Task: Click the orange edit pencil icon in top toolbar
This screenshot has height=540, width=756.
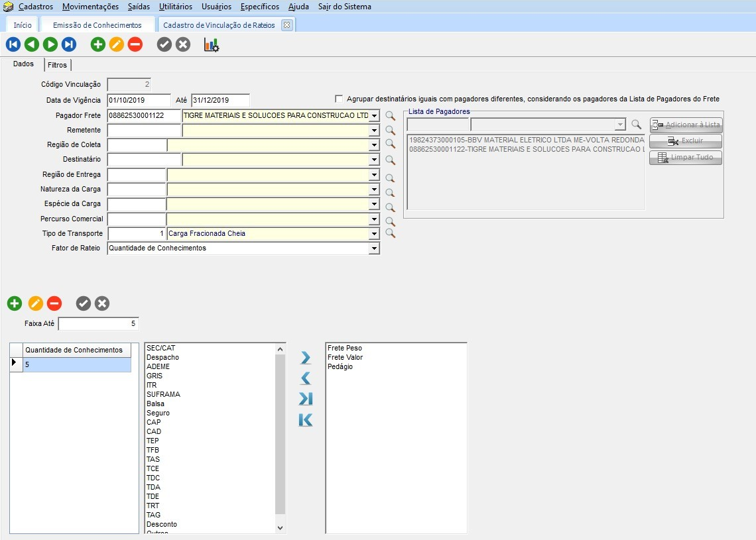Action: (x=117, y=44)
